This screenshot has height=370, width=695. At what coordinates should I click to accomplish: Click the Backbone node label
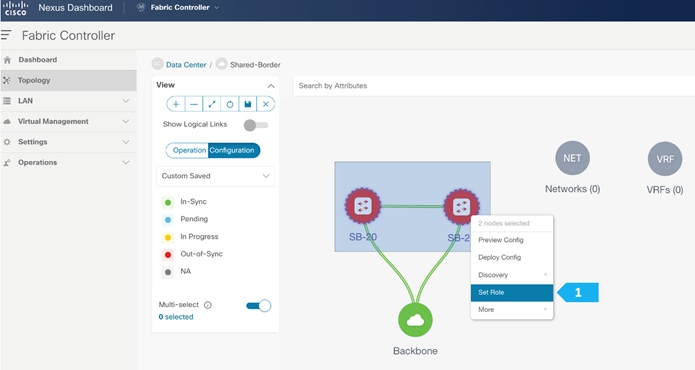tap(415, 351)
